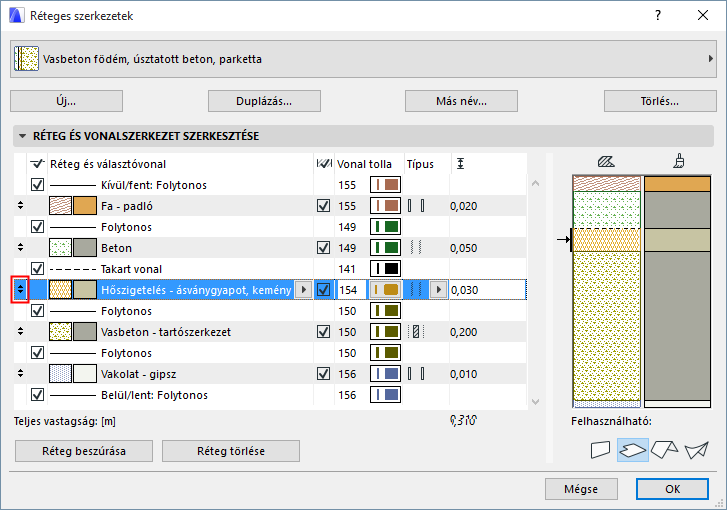Viewport: 727px width, 510px height.
Task: Click pen color swatch of Vakolat - gipsz
Action: (x=386, y=374)
